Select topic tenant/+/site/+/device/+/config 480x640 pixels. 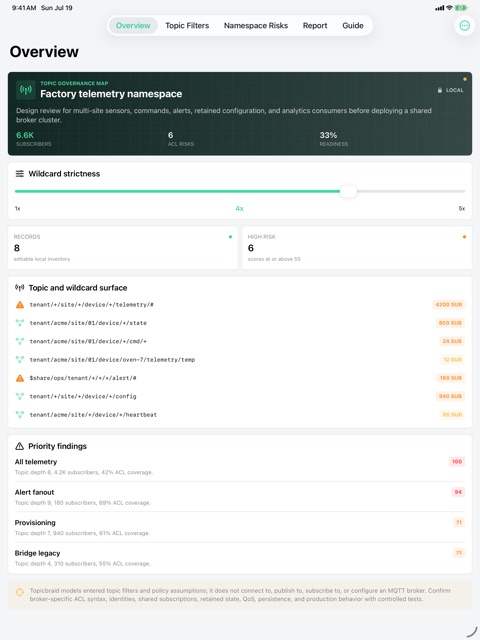[83, 396]
